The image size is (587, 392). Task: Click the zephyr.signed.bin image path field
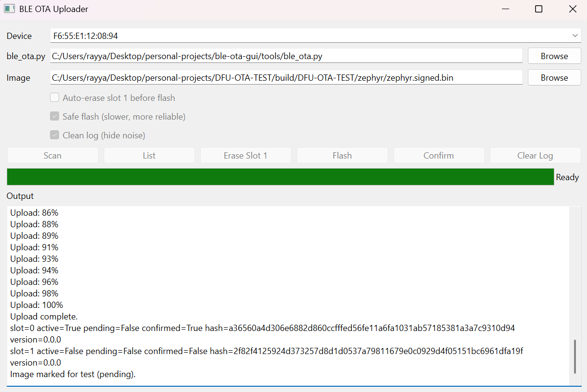(286, 77)
